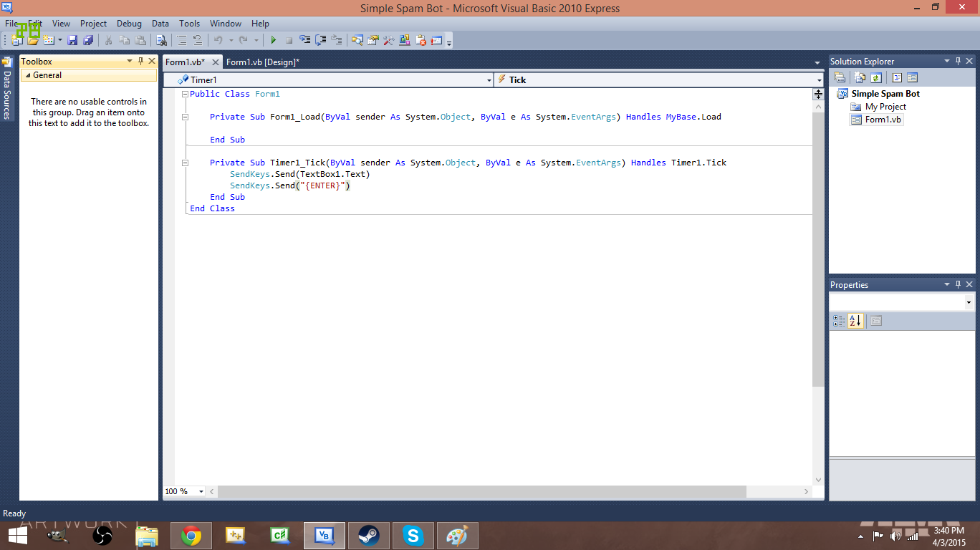Collapse the Public Class Form1 region
Viewport: 980px width, 550px height.
pos(185,94)
